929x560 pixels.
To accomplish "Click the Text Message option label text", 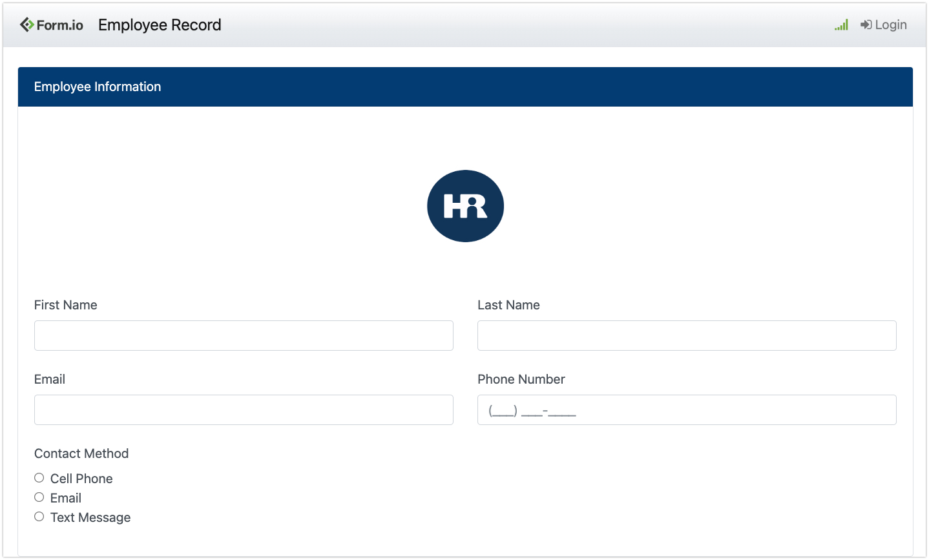I will [x=90, y=517].
